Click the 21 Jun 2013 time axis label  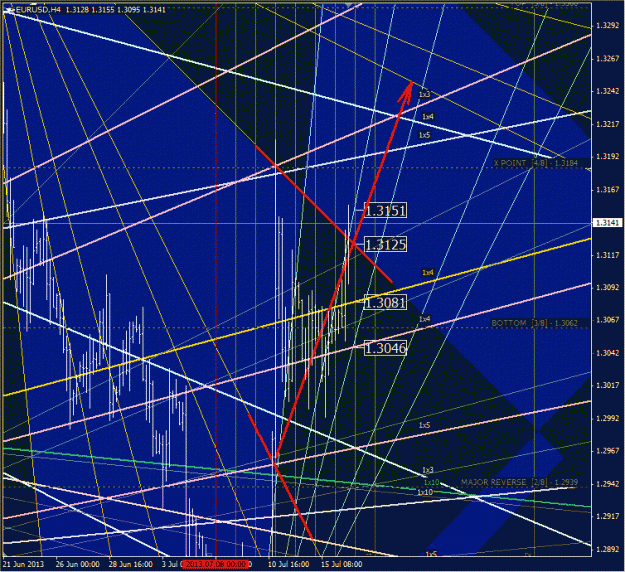click(x=24, y=564)
